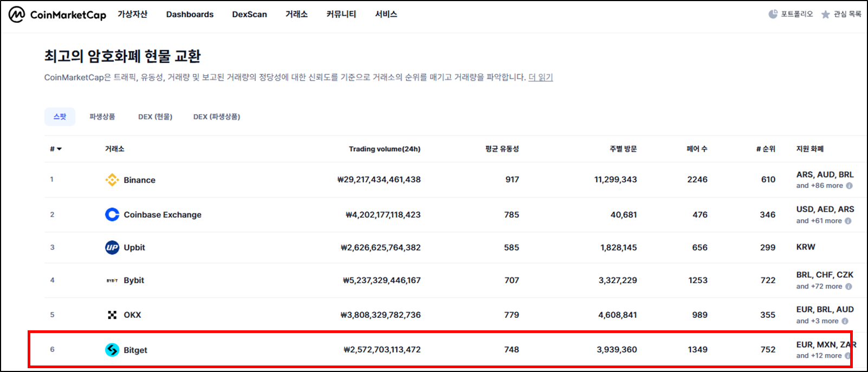Sort by Trading volume(24h) column header
This screenshot has width=868, height=372.
tap(385, 149)
